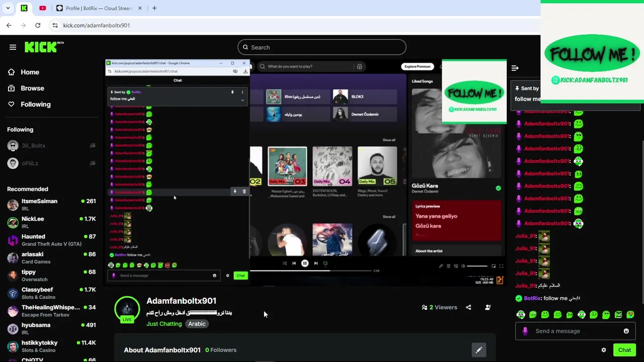Click the green Chat send button
Image resolution: width=644 pixels, height=362 pixels.
(624, 350)
